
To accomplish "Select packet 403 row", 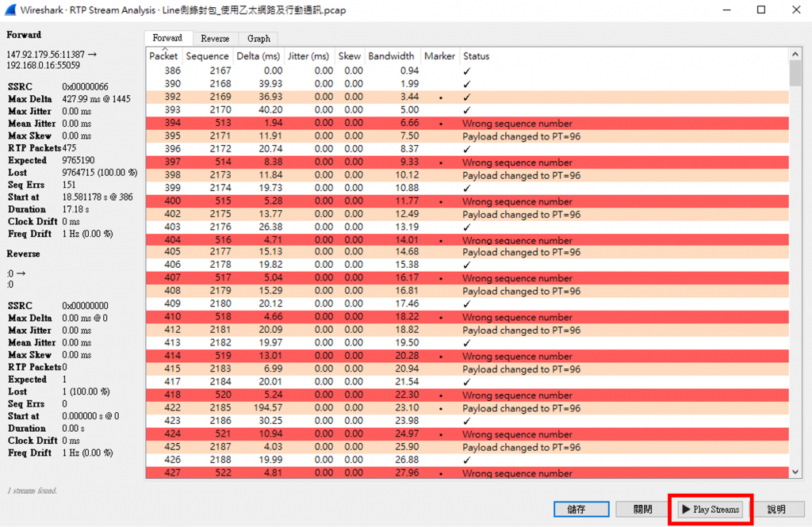I will tap(467, 227).
